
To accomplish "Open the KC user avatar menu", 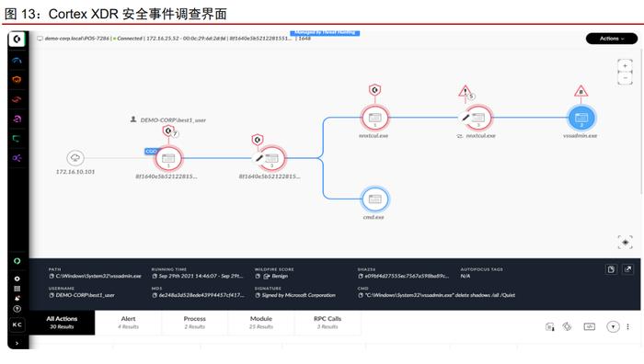I will [x=17, y=324].
